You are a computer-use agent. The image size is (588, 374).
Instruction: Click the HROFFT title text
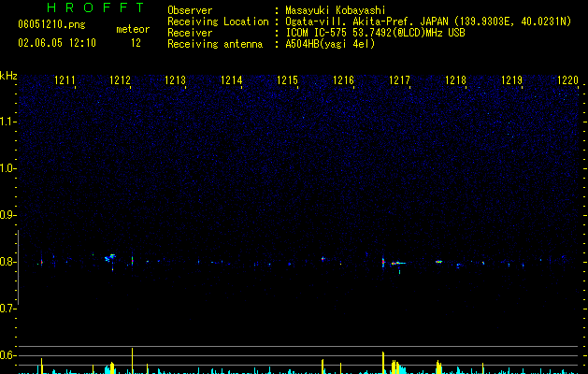95,7
